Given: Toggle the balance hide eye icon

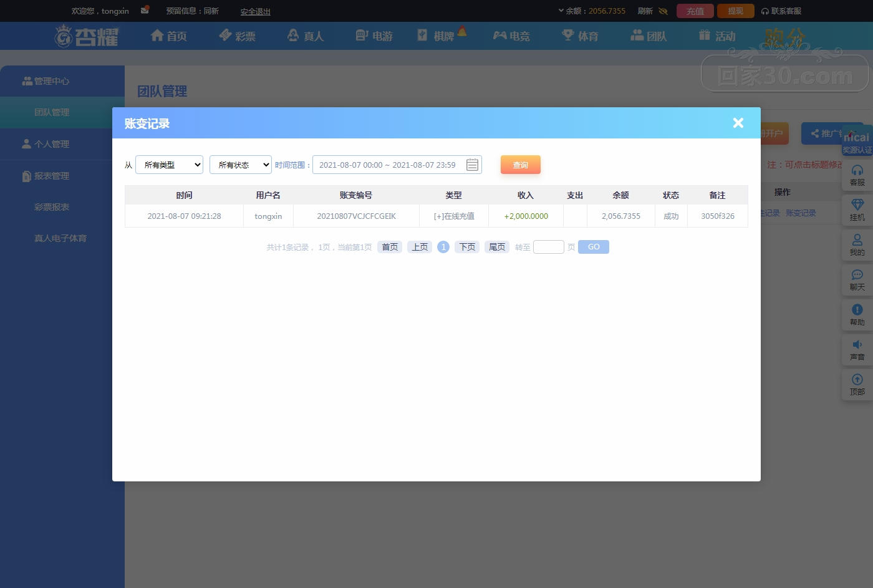Looking at the screenshot, I should click(663, 11).
